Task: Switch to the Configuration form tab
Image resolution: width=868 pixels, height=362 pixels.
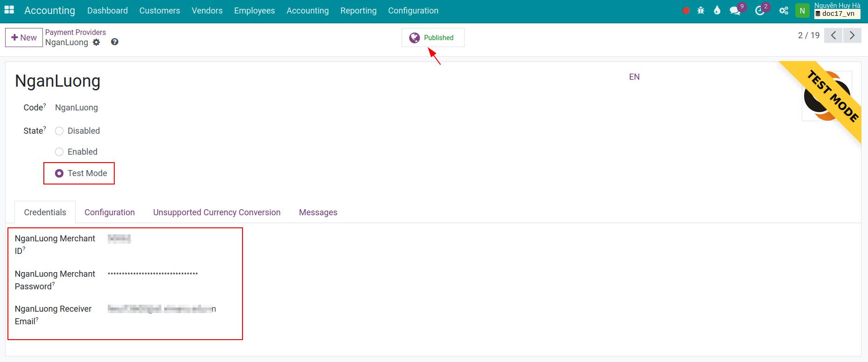Action: (x=110, y=212)
